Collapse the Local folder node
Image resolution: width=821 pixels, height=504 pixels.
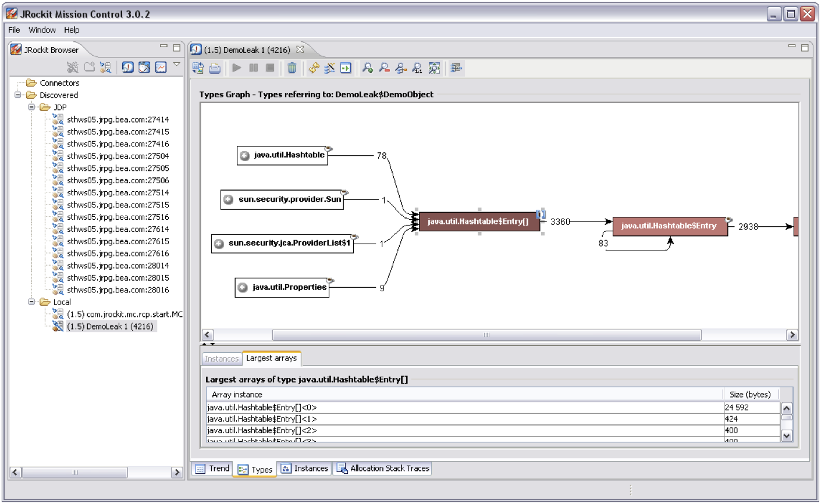pyautogui.click(x=32, y=302)
